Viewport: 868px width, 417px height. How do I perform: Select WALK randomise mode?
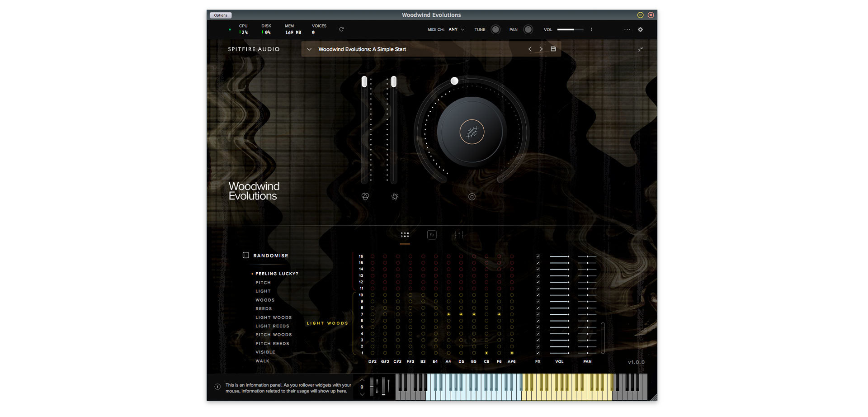pos(262,361)
